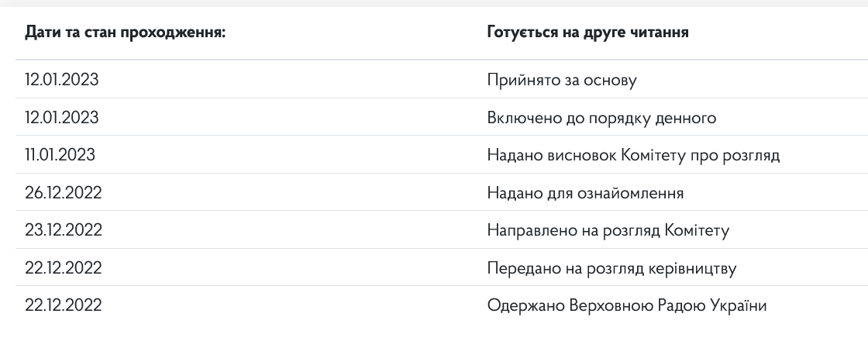This screenshot has height=348, width=868.
Task: Select the 'Прийнято за основу' entry
Action: (562, 81)
